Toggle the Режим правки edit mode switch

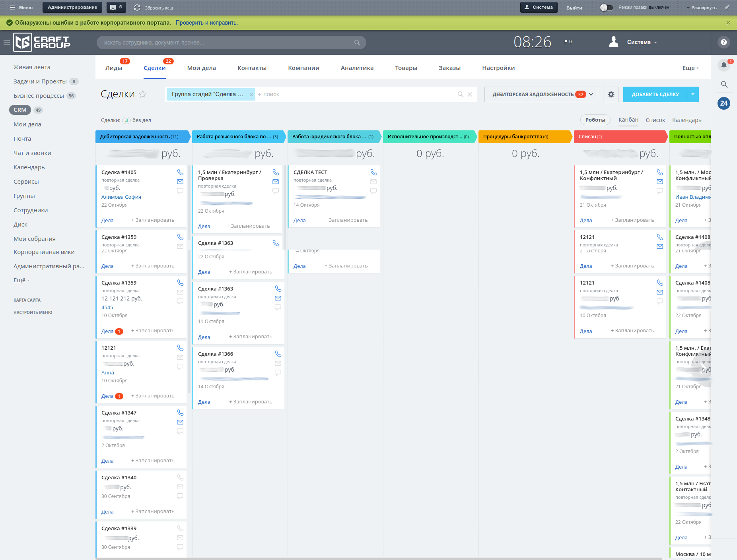click(606, 8)
